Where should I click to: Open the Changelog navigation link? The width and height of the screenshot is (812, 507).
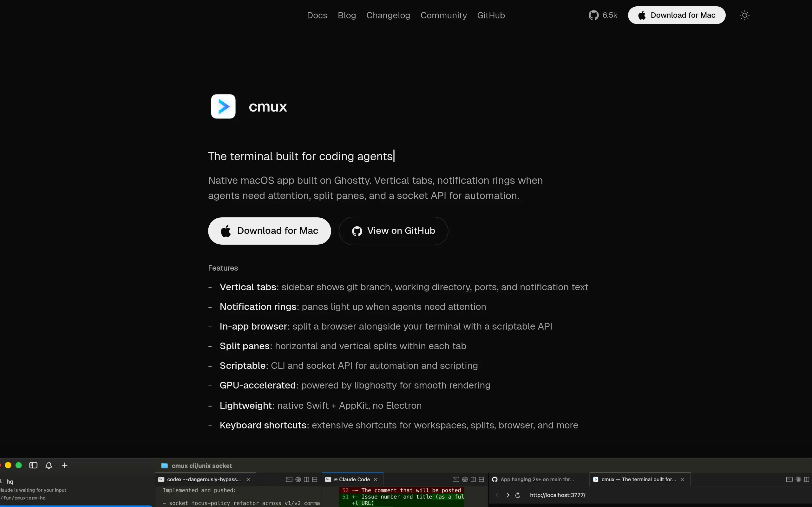tap(388, 15)
